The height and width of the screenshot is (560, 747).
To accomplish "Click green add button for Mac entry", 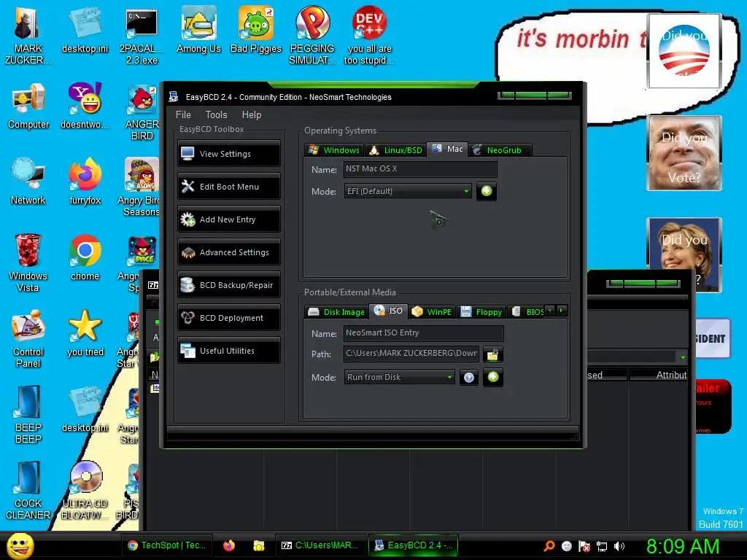I will pyautogui.click(x=487, y=191).
